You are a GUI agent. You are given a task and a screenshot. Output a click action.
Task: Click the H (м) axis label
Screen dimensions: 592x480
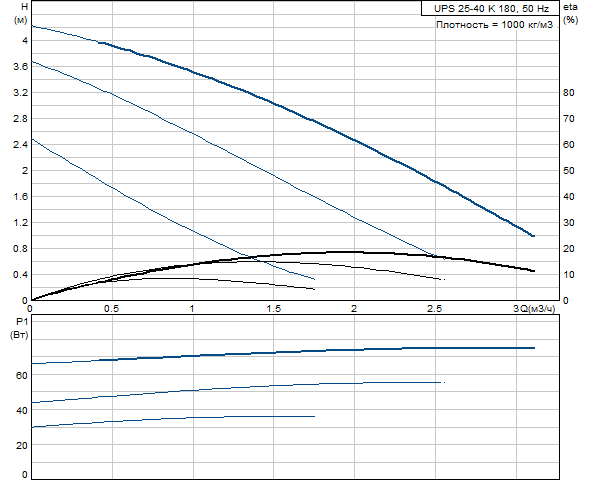pyautogui.click(x=21, y=13)
